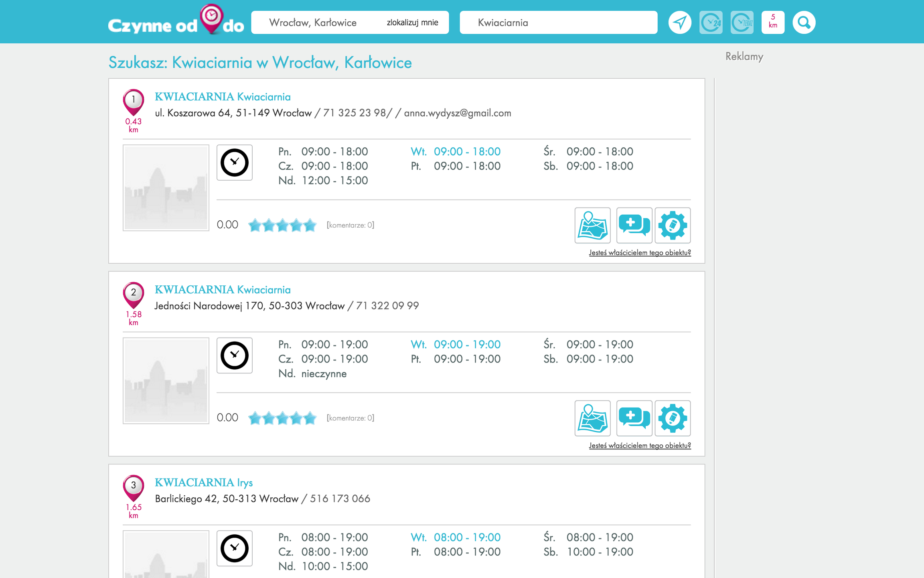Add comment to Koszarowa 64 listing
The width and height of the screenshot is (924, 578).
coord(634,225)
